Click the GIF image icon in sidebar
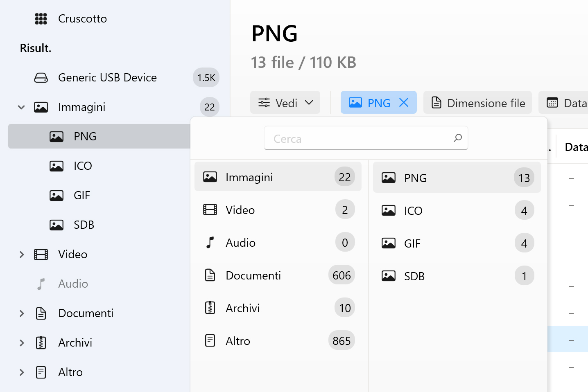Image resolution: width=588 pixels, height=392 pixels. 57,196
